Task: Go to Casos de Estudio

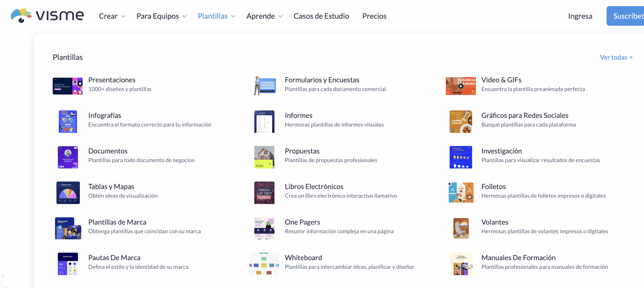Action: 321,16
